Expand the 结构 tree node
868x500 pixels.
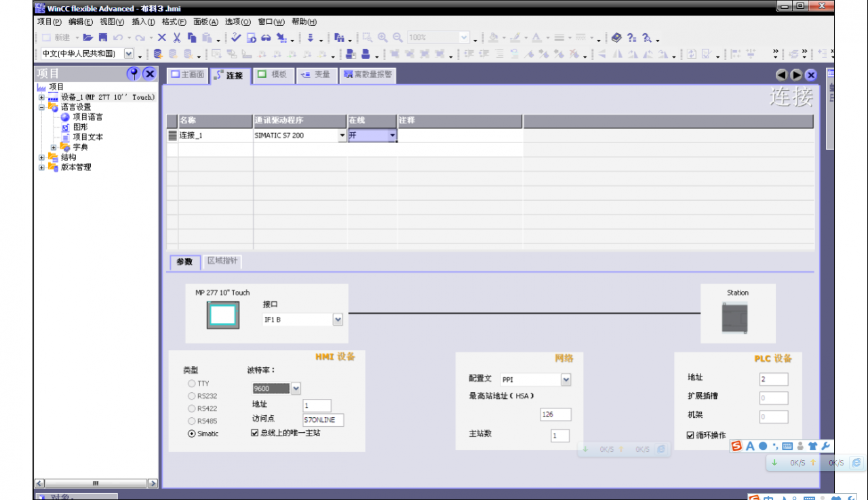tap(41, 157)
